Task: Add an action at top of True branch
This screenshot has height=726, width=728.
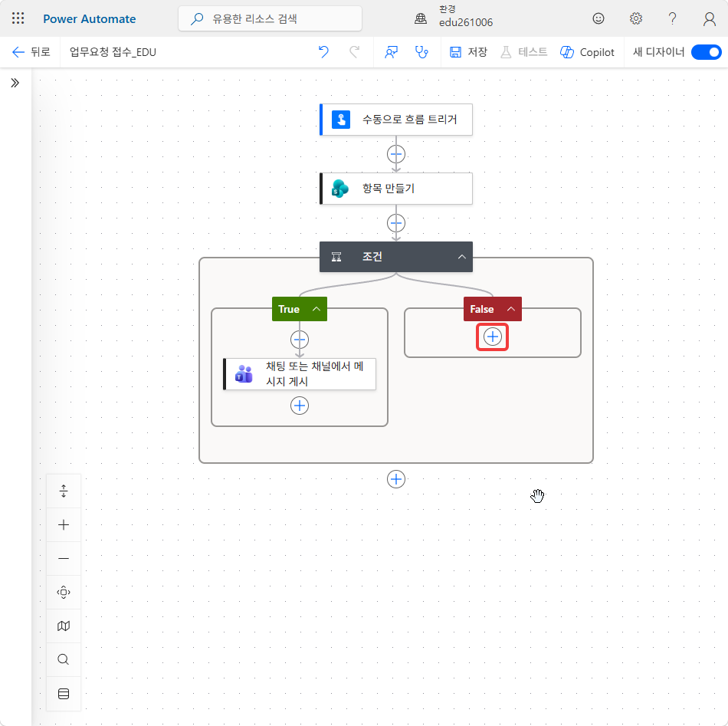Action: pos(300,340)
